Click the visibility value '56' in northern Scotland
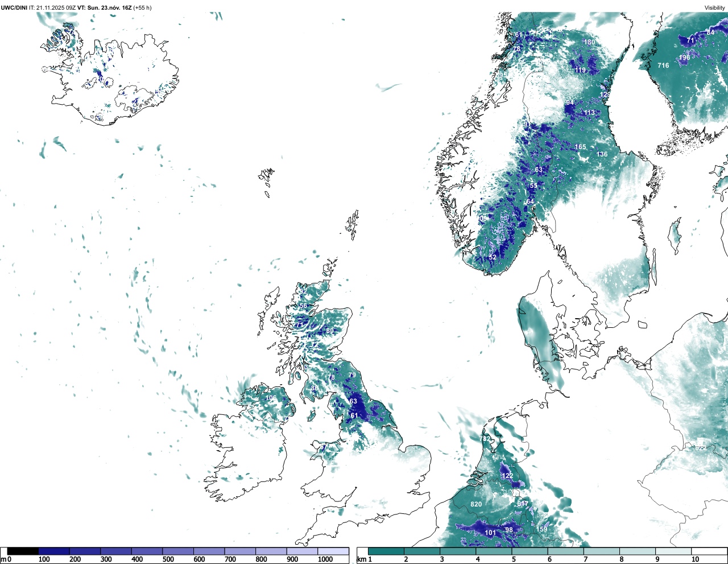 (x=303, y=306)
